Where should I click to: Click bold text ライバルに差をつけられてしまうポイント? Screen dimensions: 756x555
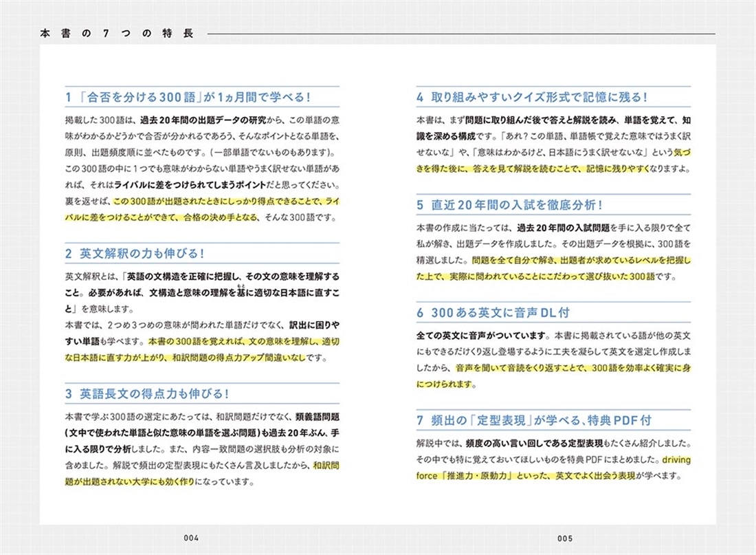tap(190, 185)
